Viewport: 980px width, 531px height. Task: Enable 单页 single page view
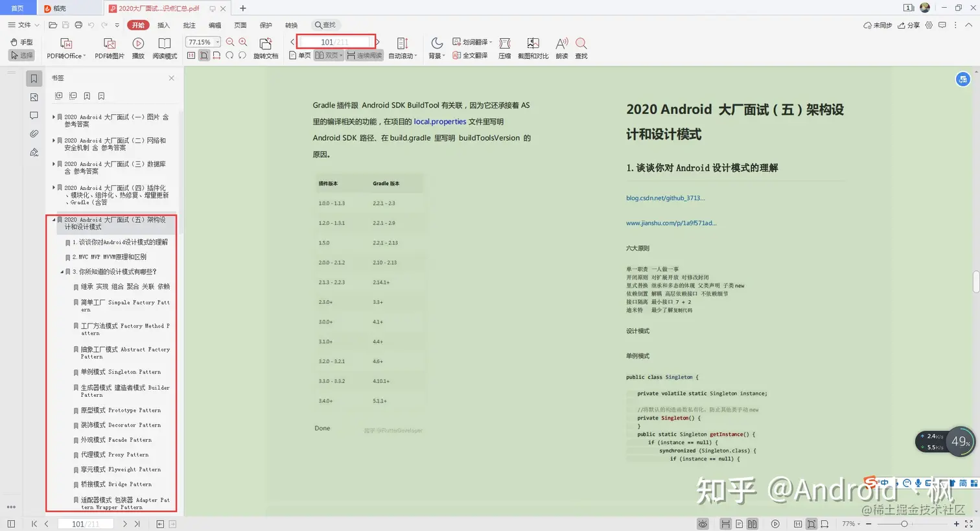[300, 56]
